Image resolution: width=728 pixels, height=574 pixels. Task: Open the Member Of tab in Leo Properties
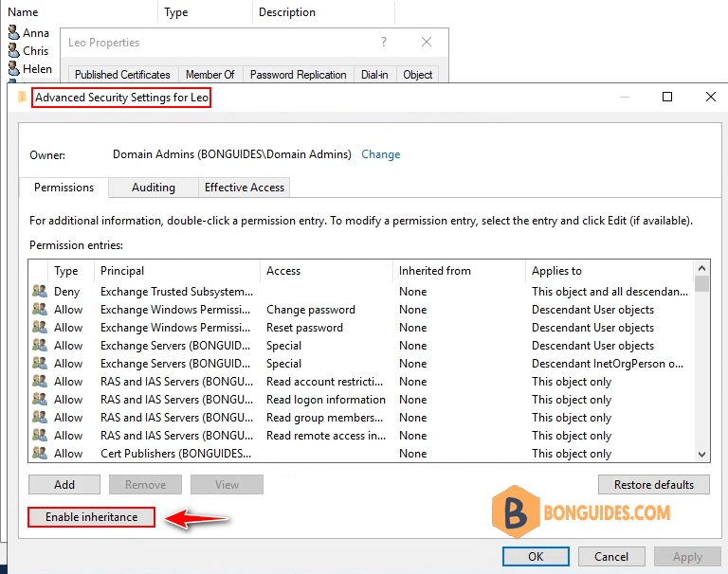[209, 75]
